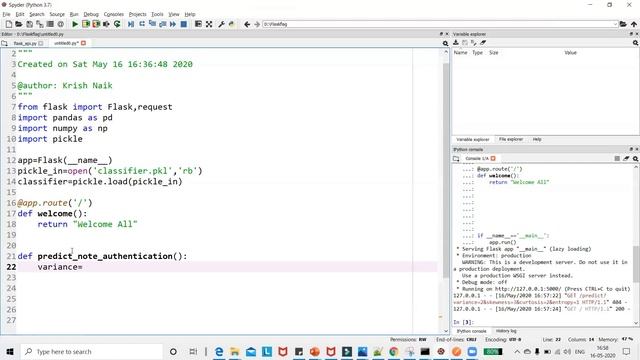The width and height of the screenshot is (640, 360).
Task: Sort variables by Name column header
Action: tap(460, 53)
